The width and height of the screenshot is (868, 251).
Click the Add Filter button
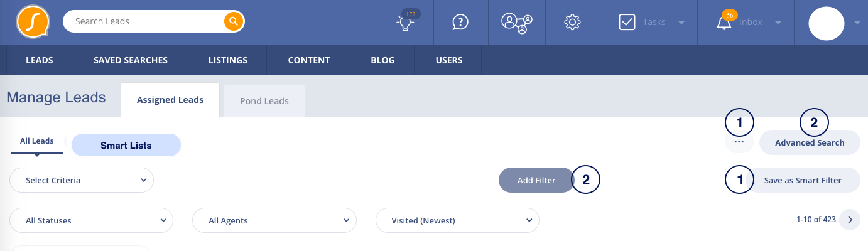pyautogui.click(x=536, y=180)
